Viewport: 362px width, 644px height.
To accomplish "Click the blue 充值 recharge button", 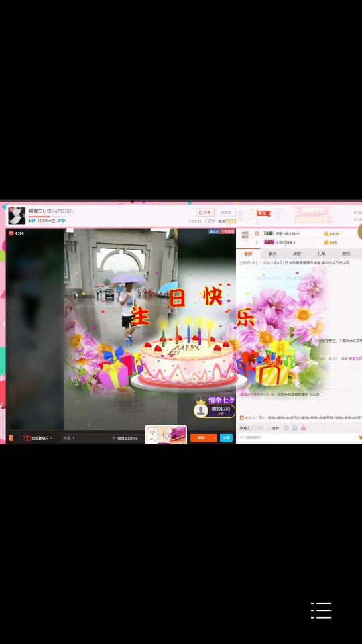I will coord(226,438).
